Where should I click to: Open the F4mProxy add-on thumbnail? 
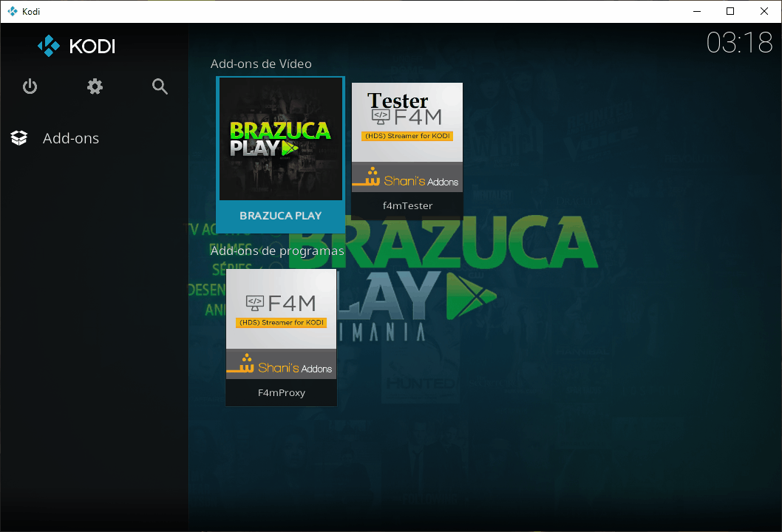[x=282, y=324]
